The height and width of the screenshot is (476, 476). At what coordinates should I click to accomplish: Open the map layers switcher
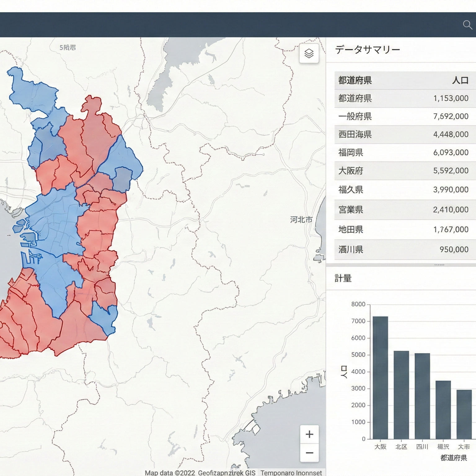tap(309, 54)
